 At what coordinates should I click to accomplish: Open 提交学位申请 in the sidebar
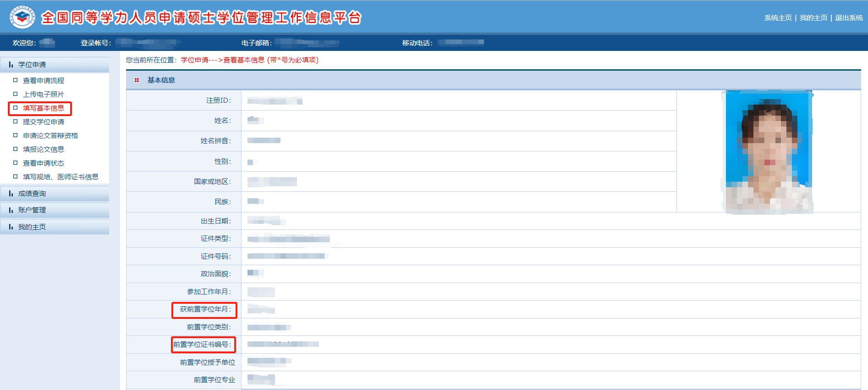coord(44,122)
